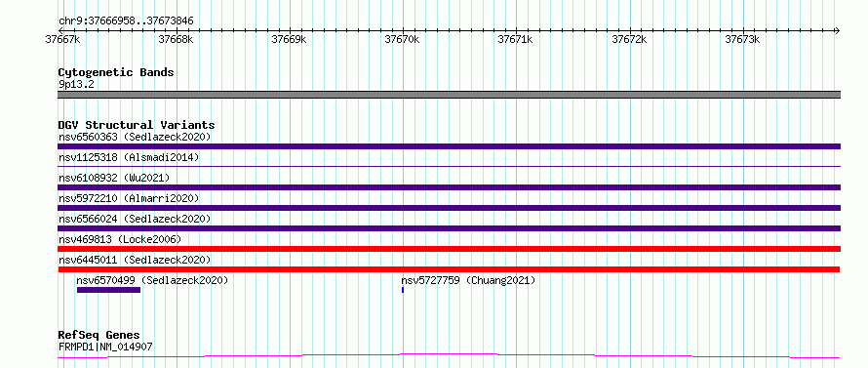The width and height of the screenshot is (868, 368).
Task: Click the ruler's right arrowhead
Action: pyautogui.click(x=838, y=30)
